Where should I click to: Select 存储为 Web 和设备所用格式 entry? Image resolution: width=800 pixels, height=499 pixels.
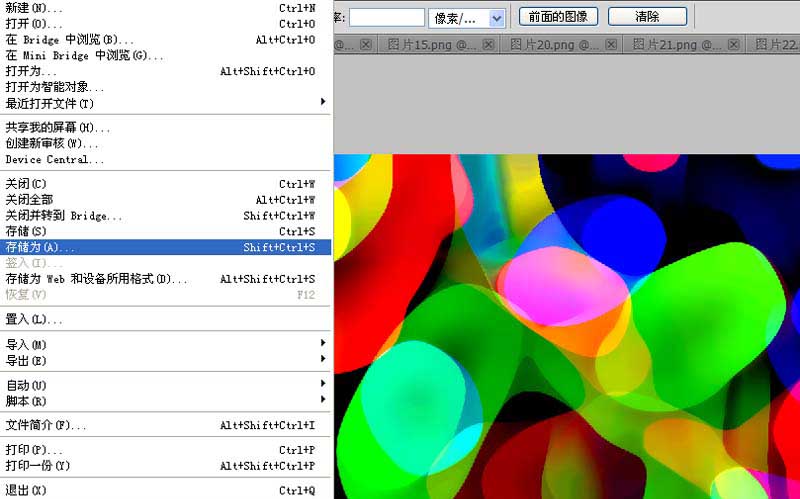click(x=165, y=279)
